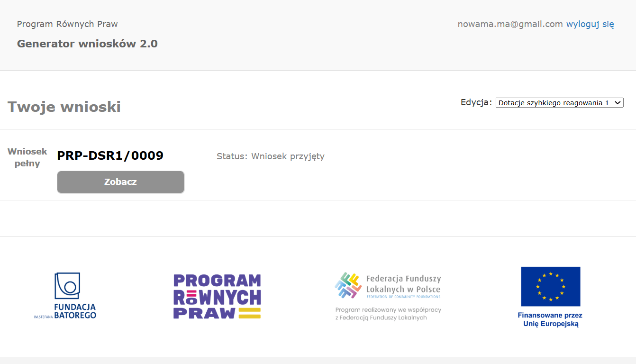This screenshot has width=636, height=364.
Task: Select application number PRP-DSR1/0009
Action: [110, 155]
